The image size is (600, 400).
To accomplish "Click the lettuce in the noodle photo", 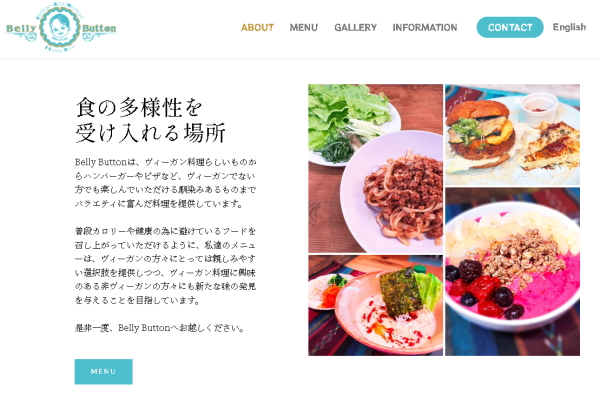I will 346,107.
